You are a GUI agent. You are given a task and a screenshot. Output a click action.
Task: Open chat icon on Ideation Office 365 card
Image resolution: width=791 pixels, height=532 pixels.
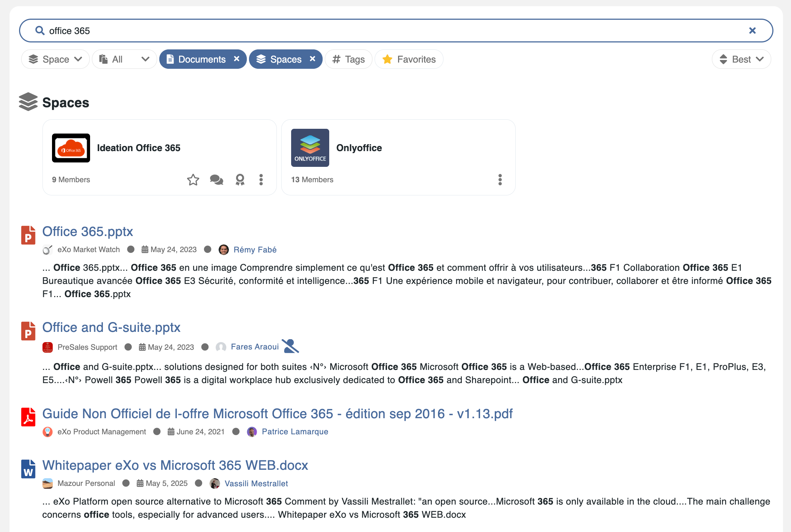(x=216, y=180)
